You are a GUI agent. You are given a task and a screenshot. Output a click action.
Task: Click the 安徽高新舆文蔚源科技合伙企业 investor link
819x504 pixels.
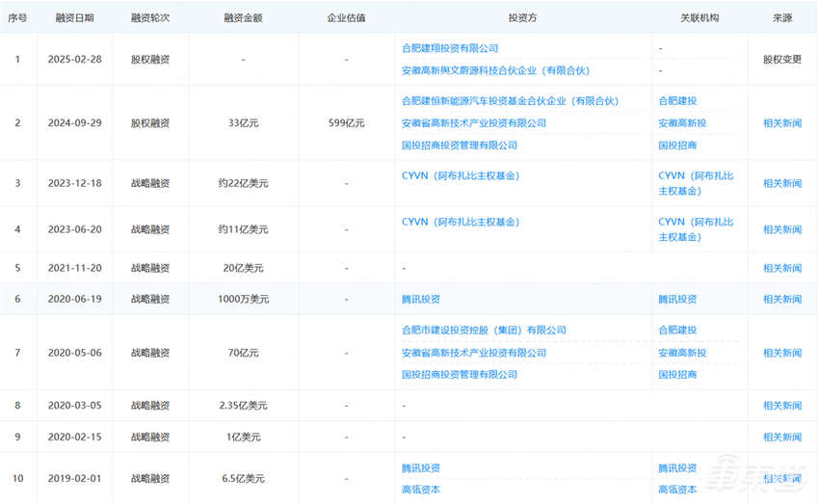tap(494, 70)
